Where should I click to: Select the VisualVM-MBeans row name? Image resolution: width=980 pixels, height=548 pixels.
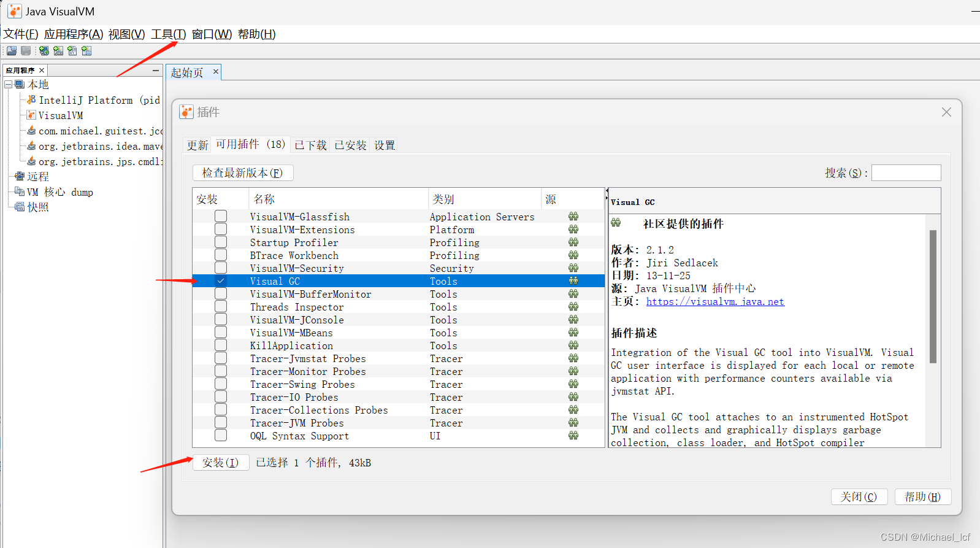point(291,333)
